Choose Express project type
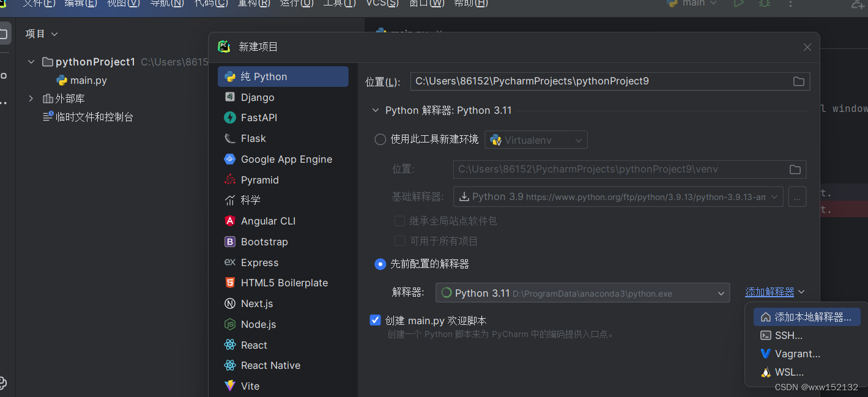The height and width of the screenshot is (397, 868). pos(283,262)
